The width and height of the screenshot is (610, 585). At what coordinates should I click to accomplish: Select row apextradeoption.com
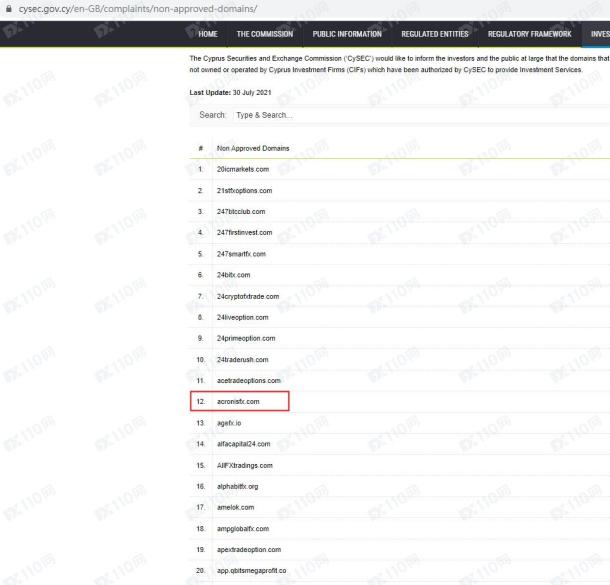[400, 550]
